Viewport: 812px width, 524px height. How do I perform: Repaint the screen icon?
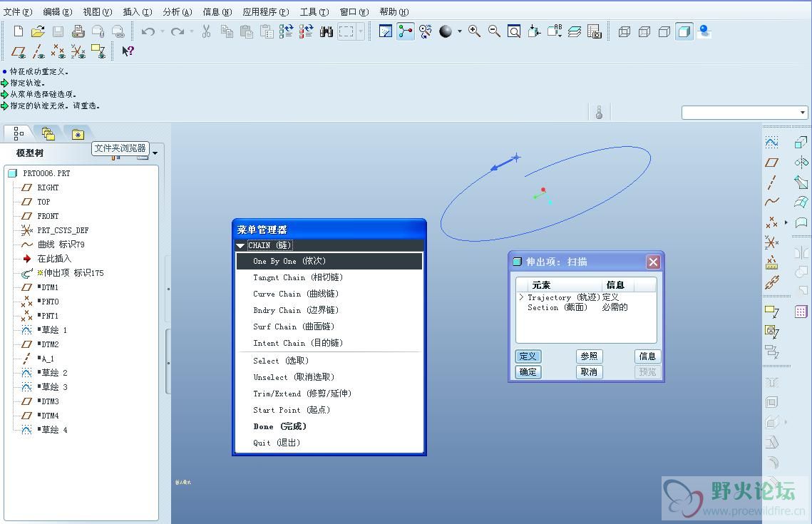(385, 31)
